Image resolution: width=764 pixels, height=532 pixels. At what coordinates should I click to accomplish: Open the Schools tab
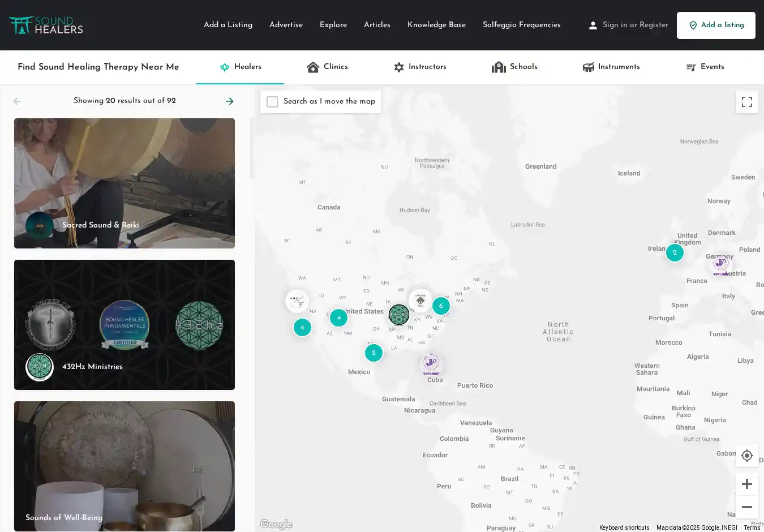[x=514, y=67]
